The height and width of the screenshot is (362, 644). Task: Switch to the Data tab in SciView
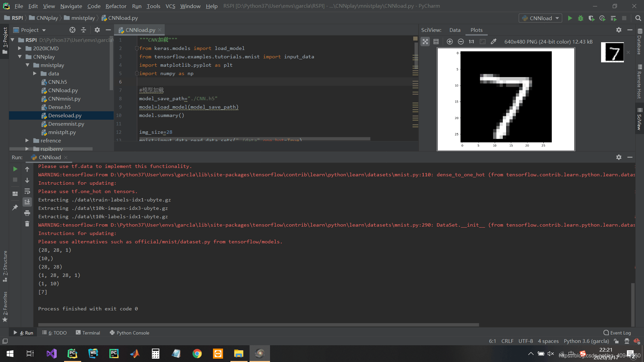click(455, 30)
